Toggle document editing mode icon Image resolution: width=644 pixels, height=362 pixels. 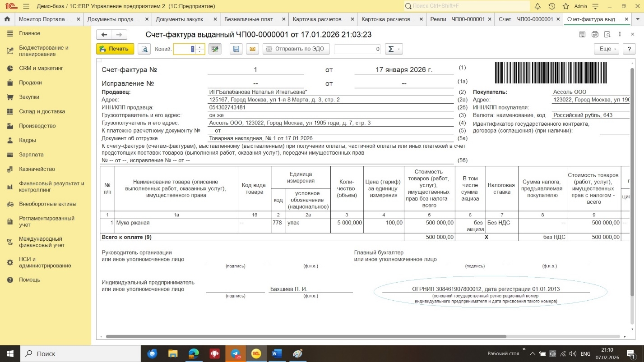pos(215,49)
